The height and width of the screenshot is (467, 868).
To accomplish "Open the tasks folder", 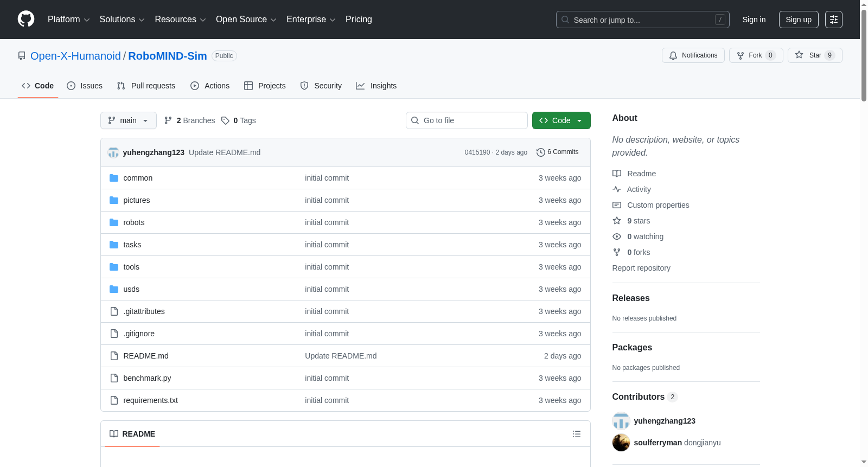I will (132, 245).
